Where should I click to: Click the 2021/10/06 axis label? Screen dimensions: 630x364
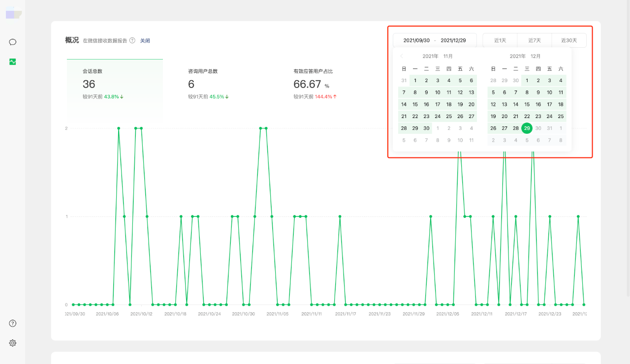107,314
